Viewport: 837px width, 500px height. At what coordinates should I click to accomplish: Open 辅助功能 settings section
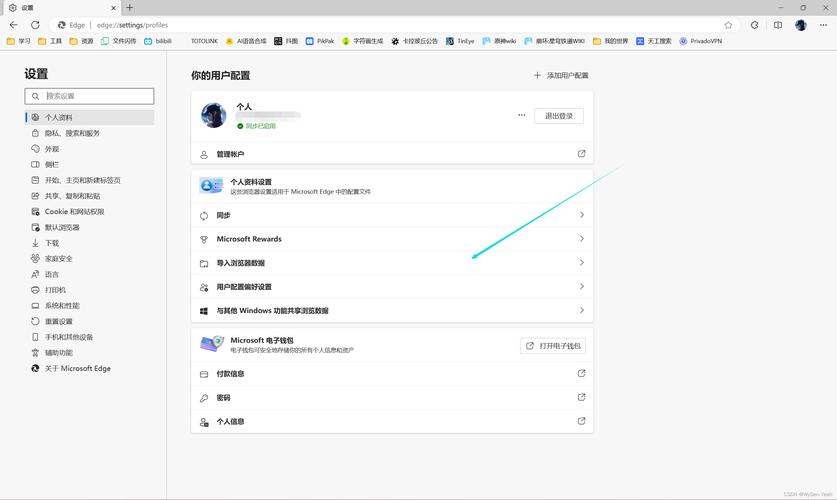click(x=90, y=353)
